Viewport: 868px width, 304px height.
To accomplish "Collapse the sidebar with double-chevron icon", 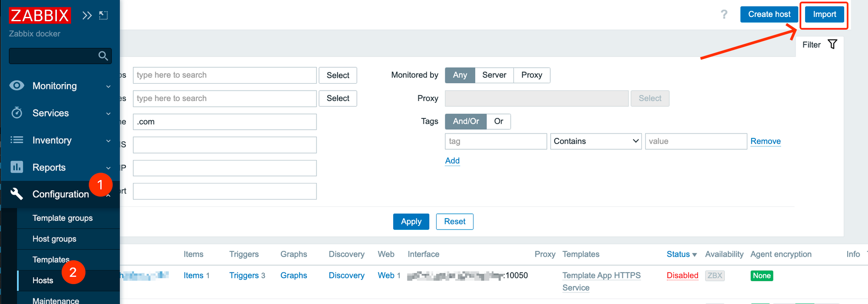I will pyautogui.click(x=87, y=16).
